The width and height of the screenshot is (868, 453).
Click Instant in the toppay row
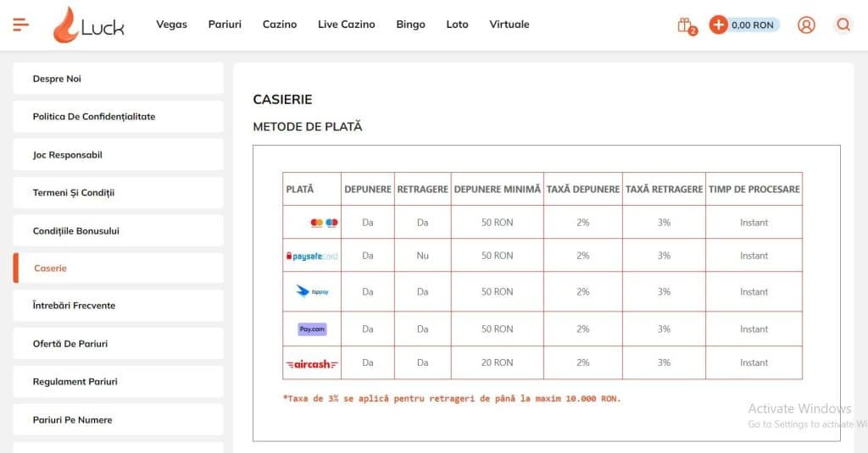(x=754, y=291)
